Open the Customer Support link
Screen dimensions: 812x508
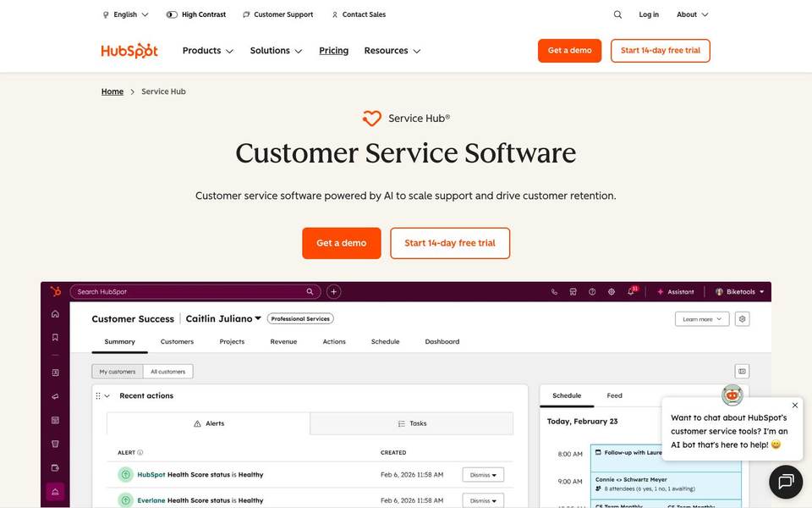[278, 14]
